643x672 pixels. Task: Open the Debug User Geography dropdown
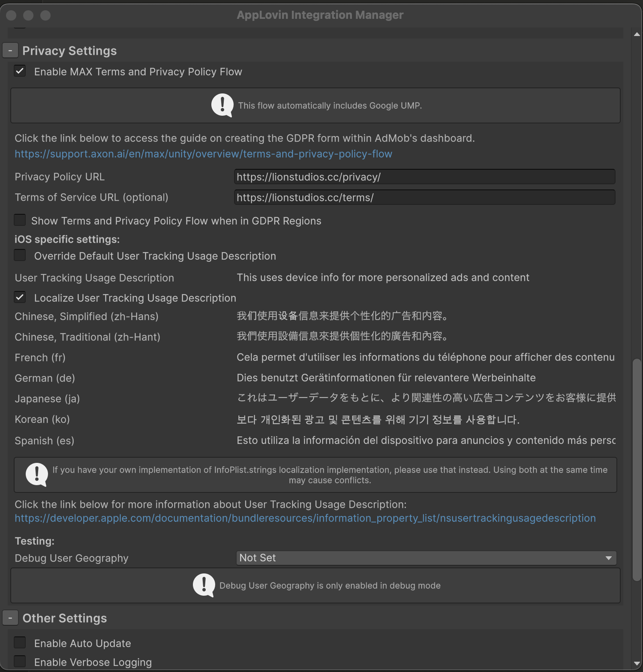[x=426, y=558]
